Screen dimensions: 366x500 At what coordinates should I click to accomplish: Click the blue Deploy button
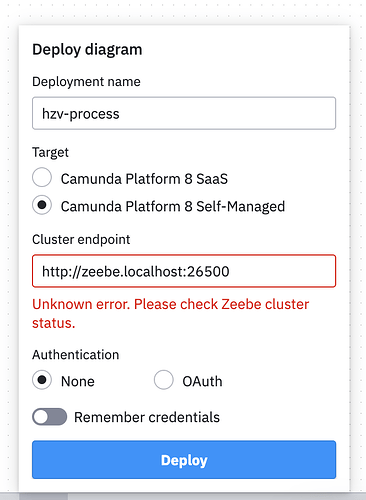pyautogui.click(x=184, y=460)
